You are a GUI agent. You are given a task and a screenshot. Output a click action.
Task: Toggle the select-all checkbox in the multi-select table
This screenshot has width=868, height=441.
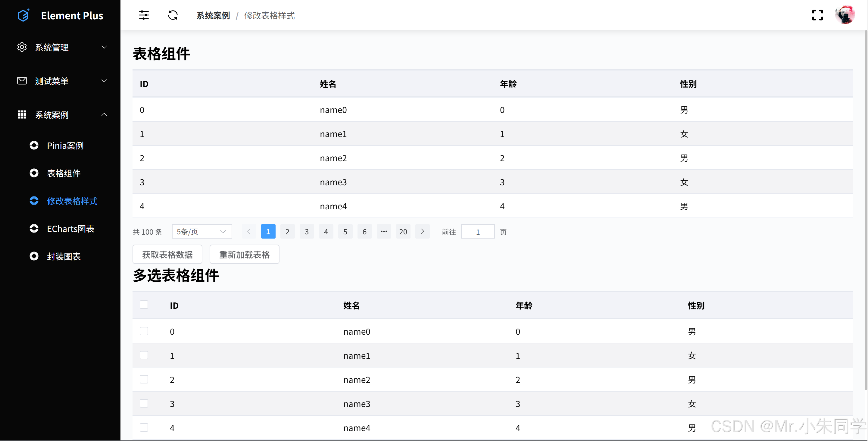[x=144, y=304]
